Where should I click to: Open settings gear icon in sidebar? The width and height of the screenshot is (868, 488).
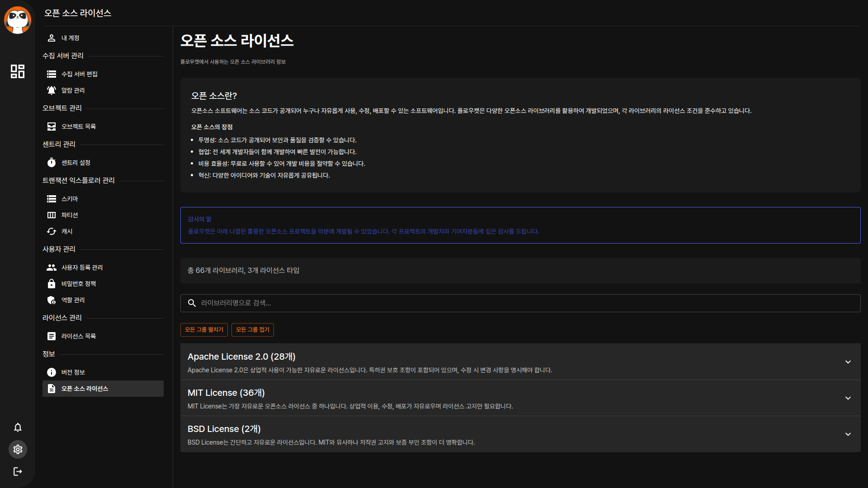(x=18, y=450)
